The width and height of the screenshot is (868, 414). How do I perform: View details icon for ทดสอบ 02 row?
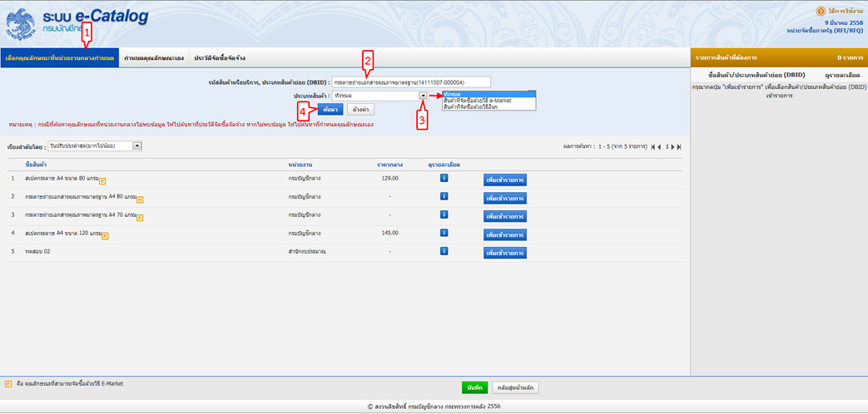444,251
